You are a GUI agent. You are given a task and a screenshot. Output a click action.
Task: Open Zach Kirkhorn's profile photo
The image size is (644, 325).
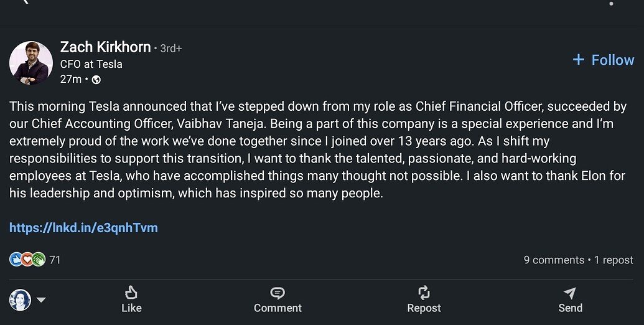click(x=30, y=63)
